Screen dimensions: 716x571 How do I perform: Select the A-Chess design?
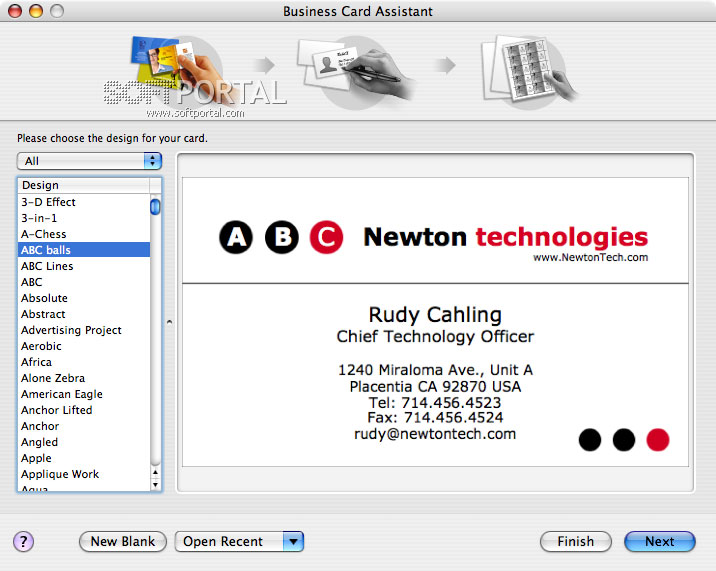(84, 234)
